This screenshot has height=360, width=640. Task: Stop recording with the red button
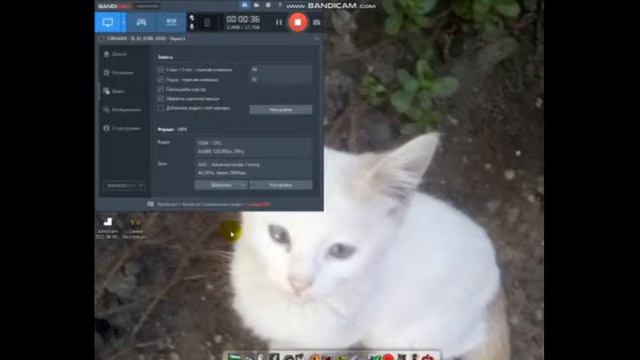pos(298,22)
